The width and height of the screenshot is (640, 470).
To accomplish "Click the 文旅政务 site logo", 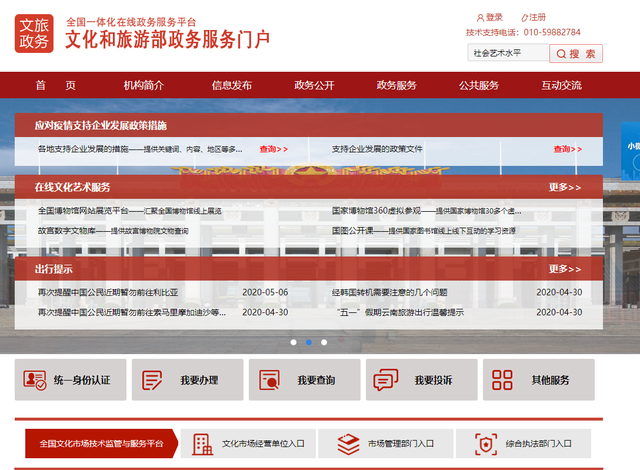I will pyautogui.click(x=35, y=33).
